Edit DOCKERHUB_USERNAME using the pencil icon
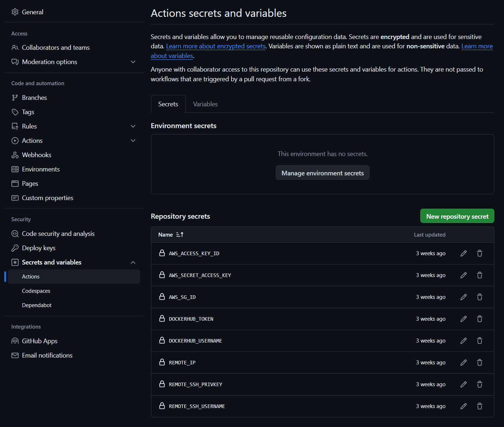 click(x=463, y=341)
